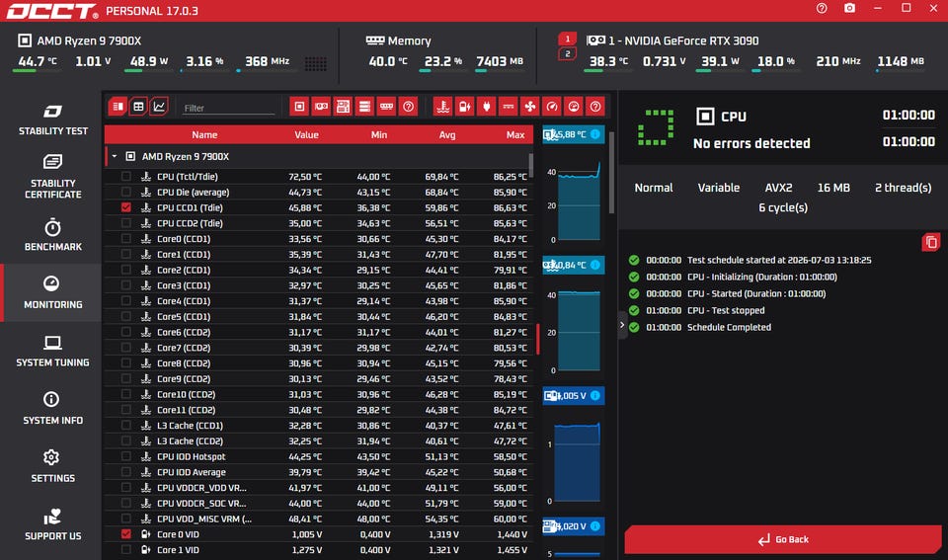The image size is (948, 560).
Task: Click the last question mark sensor filter
Action: [x=595, y=107]
